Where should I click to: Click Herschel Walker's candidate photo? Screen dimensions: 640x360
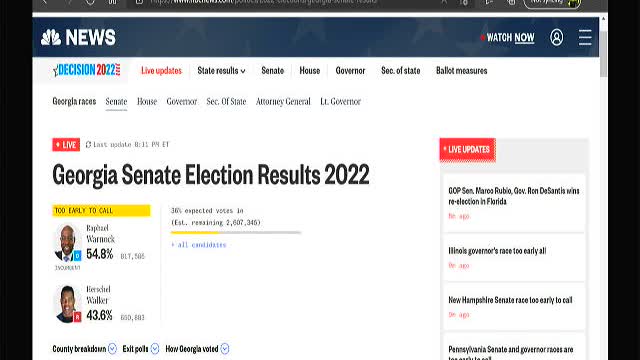(67, 304)
